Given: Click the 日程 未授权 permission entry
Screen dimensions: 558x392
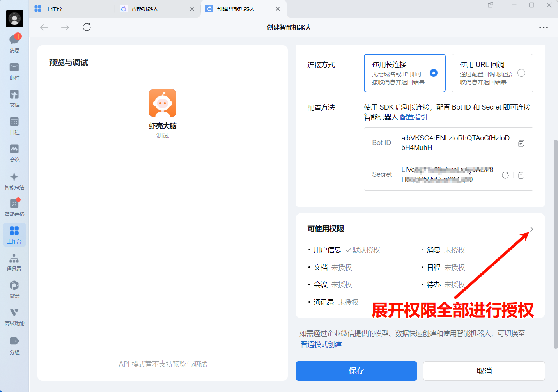Looking at the screenshot, I should [443, 268].
